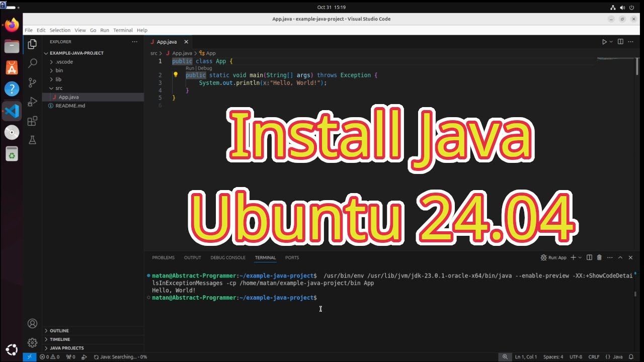Switch to the PROBLEMS panel tab
Viewport: 644px width, 362px height.
click(164, 257)
